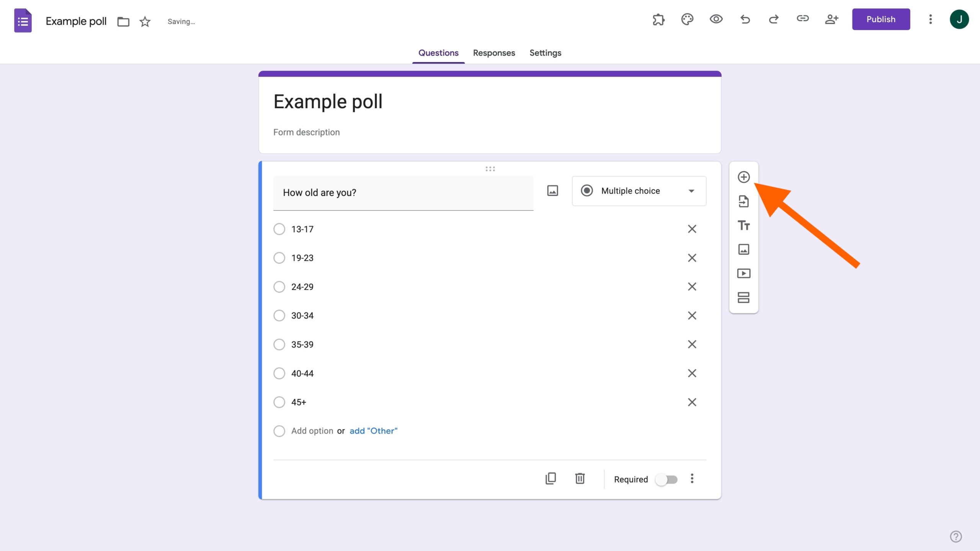The width and height of the screenshot is (980, 551).
Task: Delete the question with the trash icon
Action: [580, 479]
